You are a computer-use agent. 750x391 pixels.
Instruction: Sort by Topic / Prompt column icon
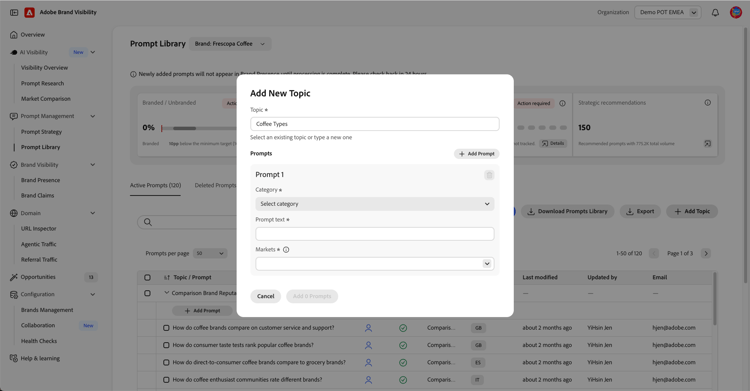(167, 277)
